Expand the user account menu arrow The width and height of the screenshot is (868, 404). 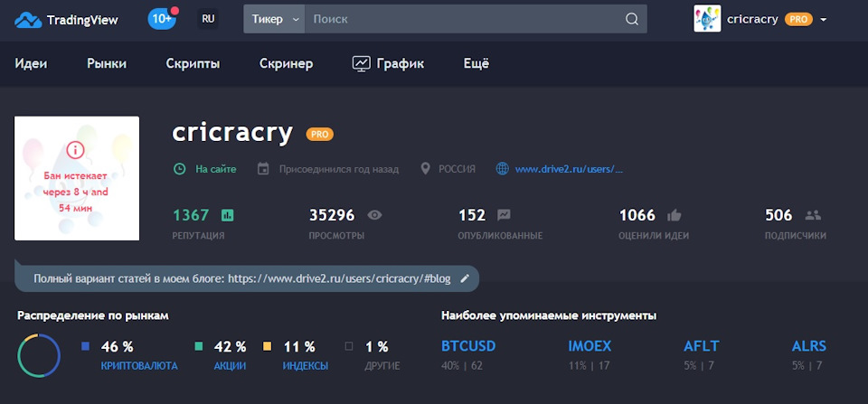pos(824,20)
